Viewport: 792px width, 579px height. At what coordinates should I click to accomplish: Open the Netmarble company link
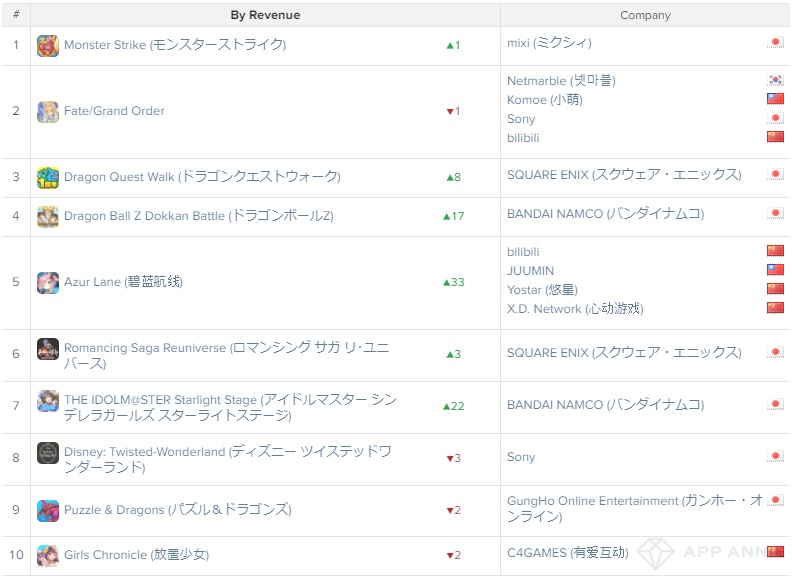click(x=561, y=81)
